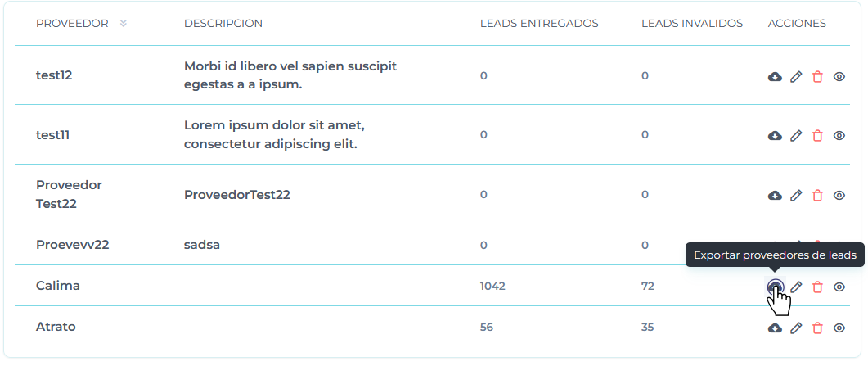Delete the test11 provider
The width and height of the screenshot is (868, 366).
[817, 135]
